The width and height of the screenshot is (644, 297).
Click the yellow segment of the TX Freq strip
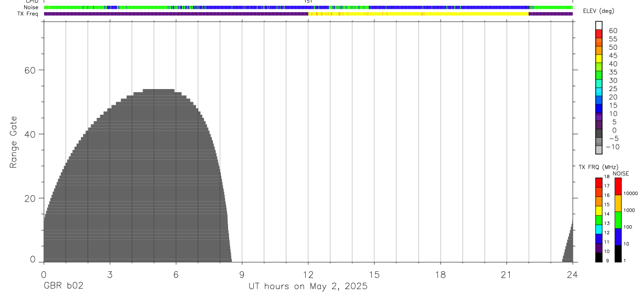pyautogui.click(x=418, y=14)
